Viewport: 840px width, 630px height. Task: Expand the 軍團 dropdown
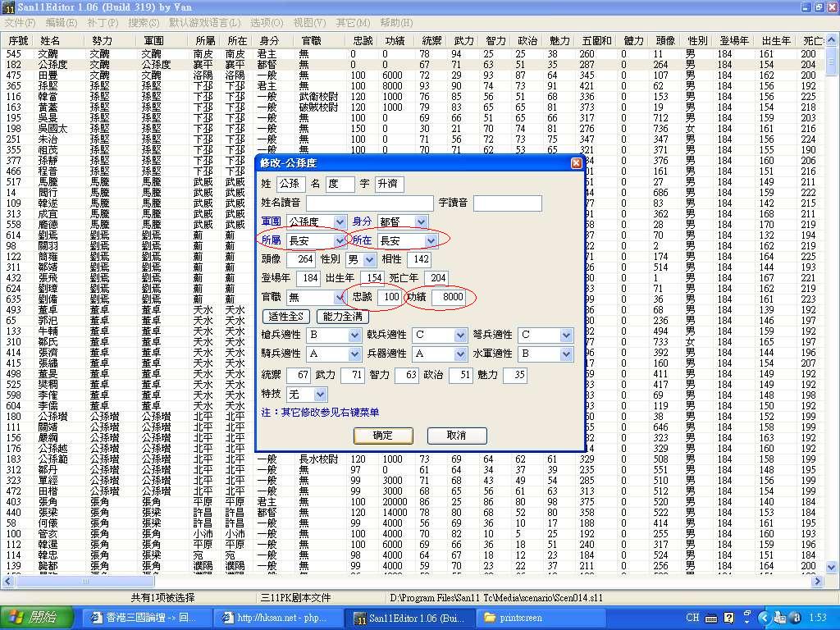(340, 221)
